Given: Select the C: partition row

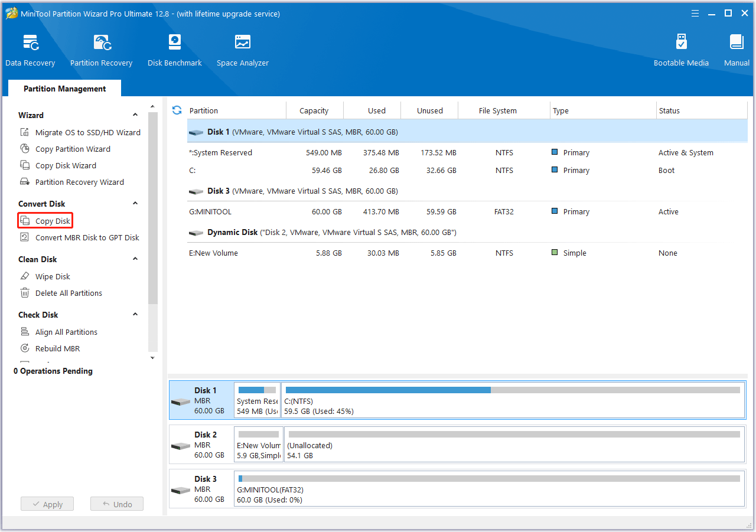Looking at the screenshot, I should pyautogui.click(x=467, y=170).
